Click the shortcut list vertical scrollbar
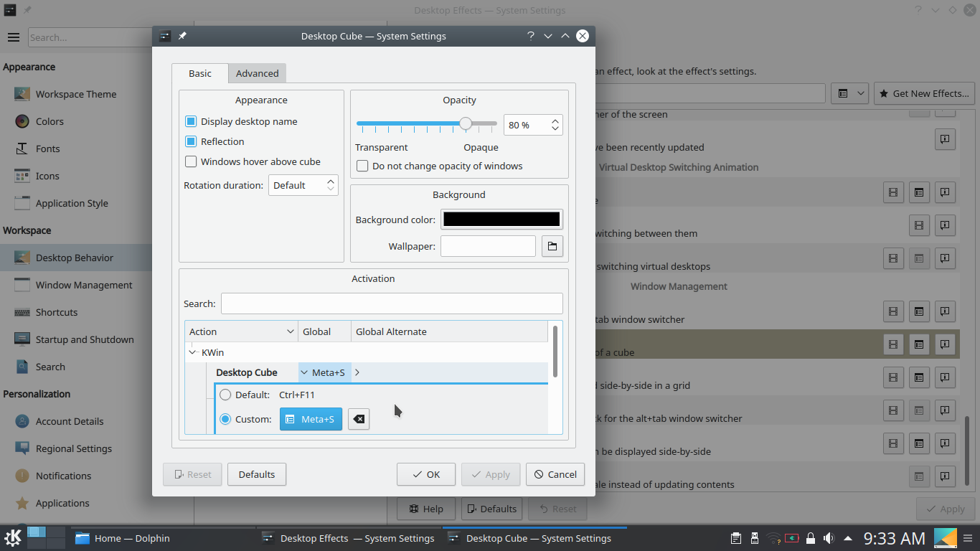This screenshot has height=551, width=980. (555, 352)
